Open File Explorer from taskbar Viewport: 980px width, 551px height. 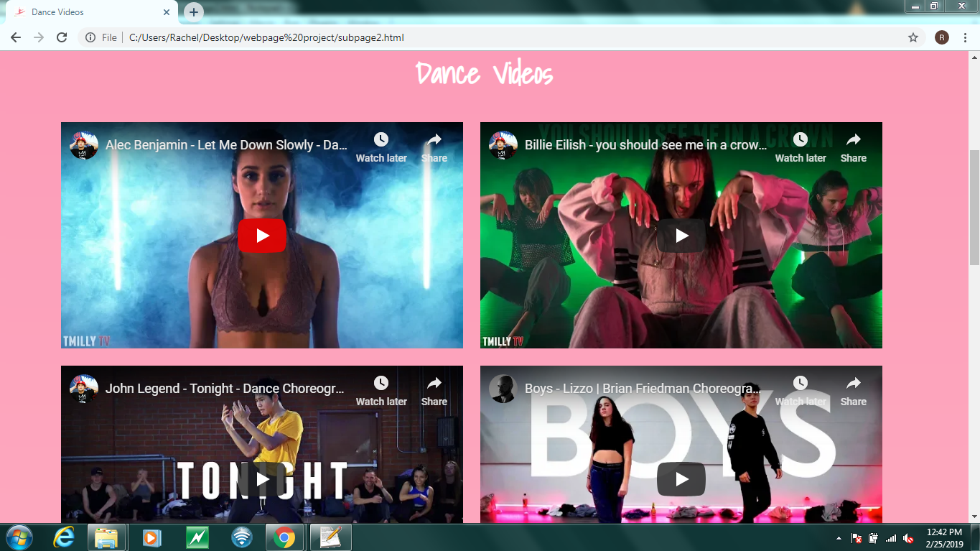tap(107, 537)
